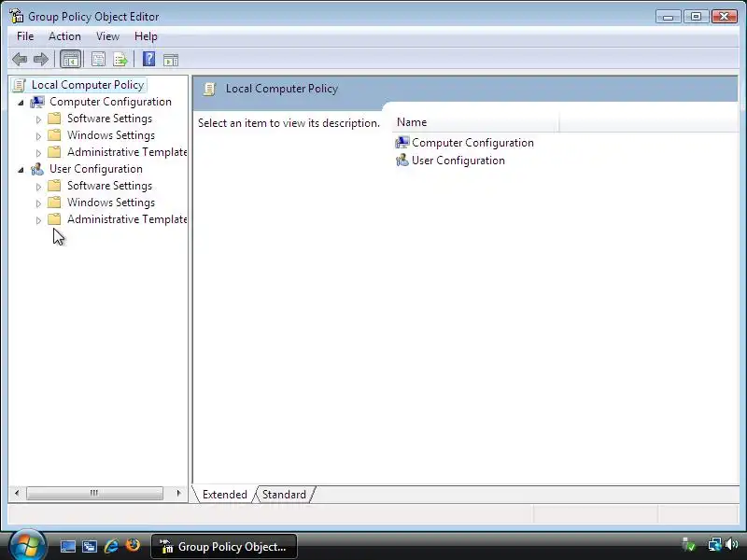Open the View menu

[x=107, y=36]
